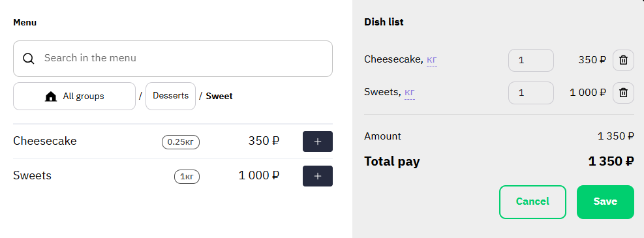Click the home icon in All groups
644x238 pixels.
point(50,97)
